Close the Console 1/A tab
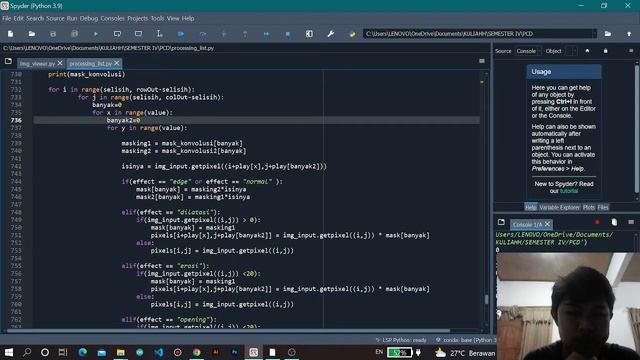 pyautogui.click(x=547, y=224)
